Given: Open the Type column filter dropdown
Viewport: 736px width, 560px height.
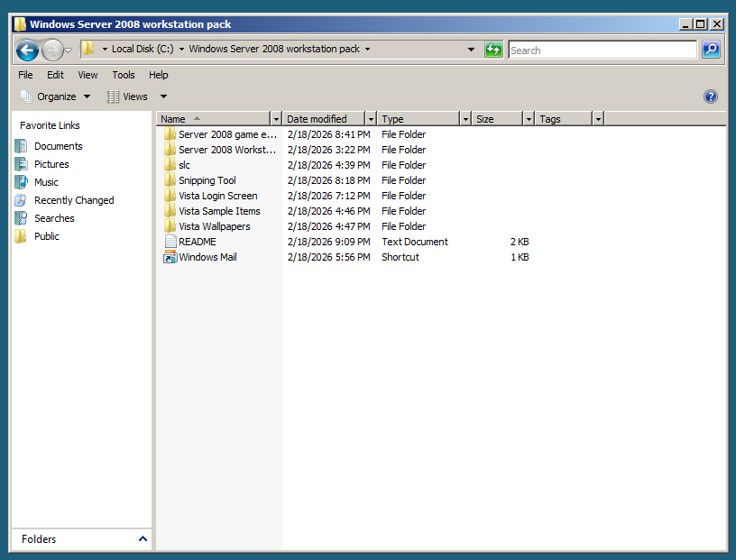Looking at the screenshot, I should click(x=465, y=119).
